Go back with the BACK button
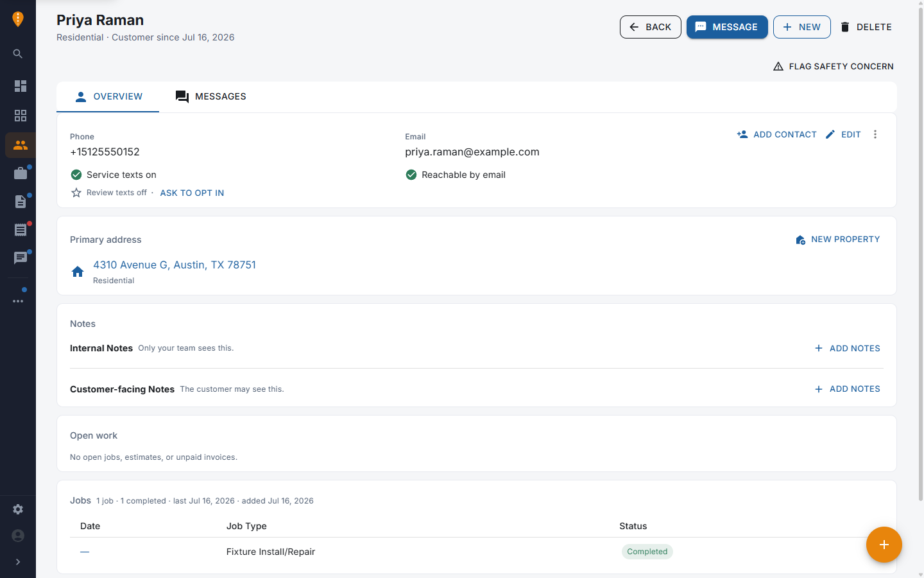924x578 pixels. coord(650,27)
